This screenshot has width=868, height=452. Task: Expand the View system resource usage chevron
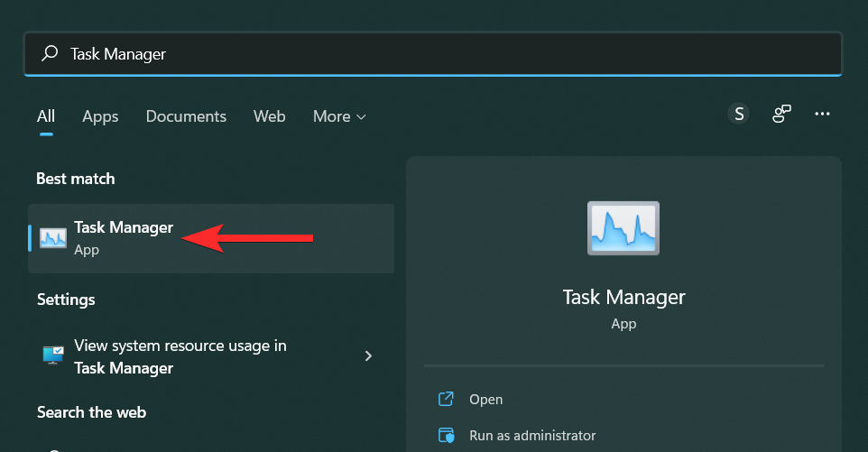click(368, 355)
